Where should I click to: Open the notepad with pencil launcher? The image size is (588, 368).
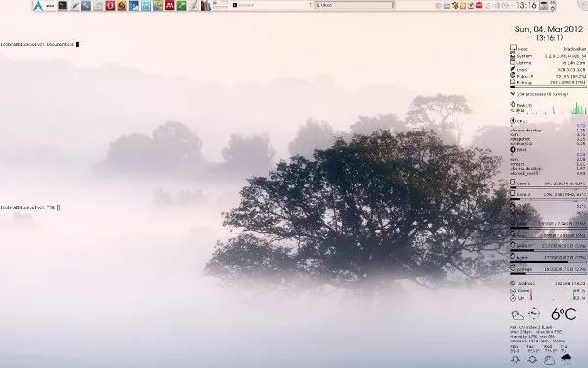193,5
